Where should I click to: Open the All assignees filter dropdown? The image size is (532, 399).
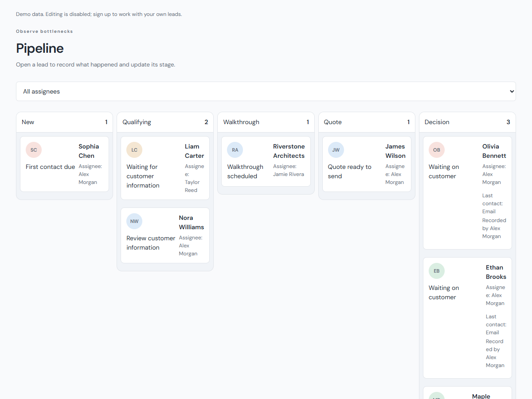pos(266,91)
